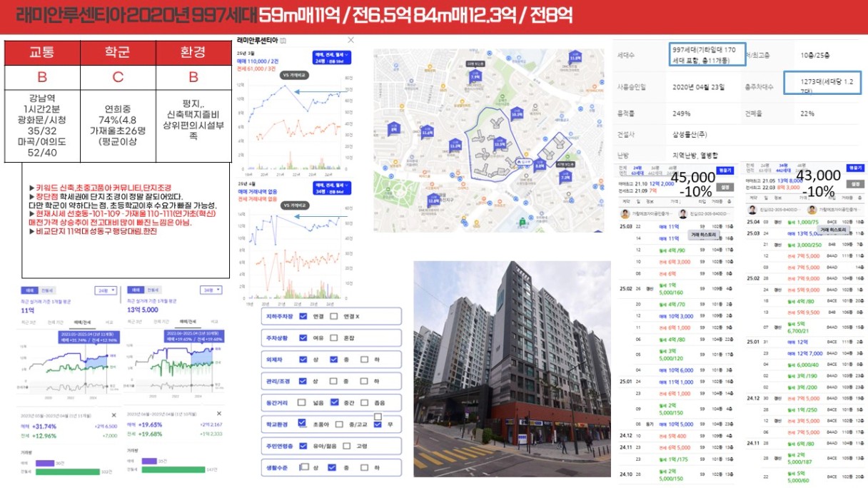Click second agent avatar in 24평 listing panel
This screenshot has width=868, height=488.
(x=683, y=213)
